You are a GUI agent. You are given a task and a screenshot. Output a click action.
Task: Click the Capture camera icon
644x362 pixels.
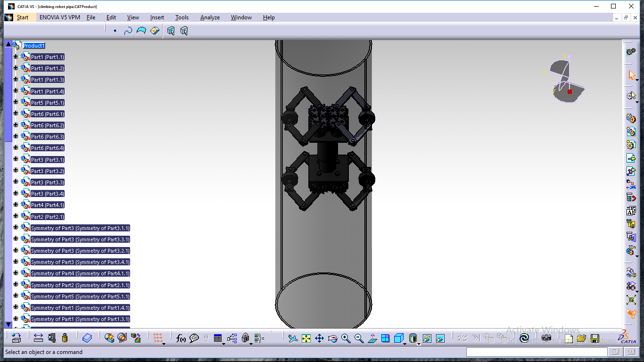tap(546, 338)
